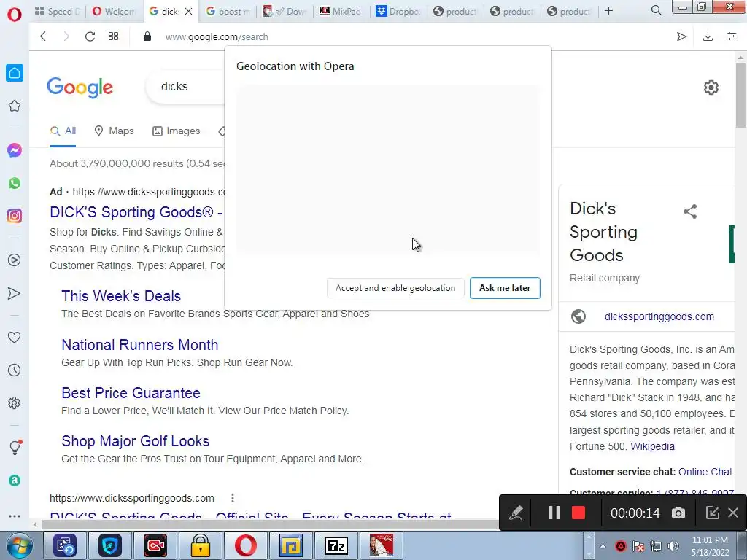
Task: Switch to the Dropbox tab
Action: (x=398, y=11)
